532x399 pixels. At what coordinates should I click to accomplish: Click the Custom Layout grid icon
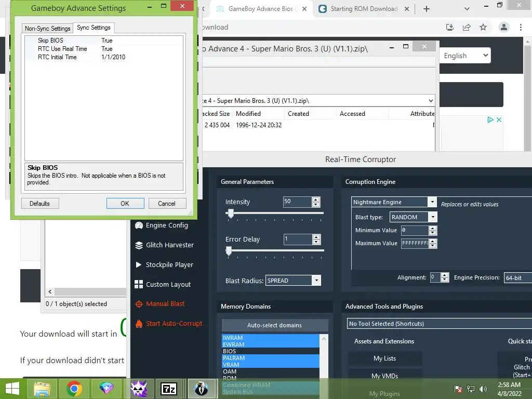[x=139, y=284]
